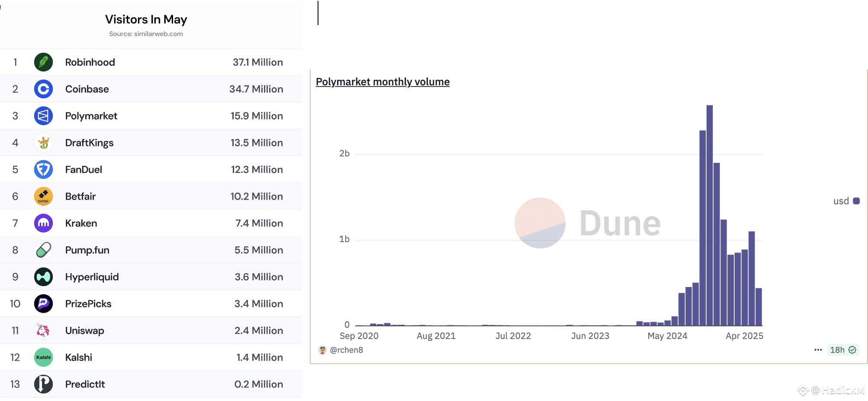Click the Source: similarweb.com caption
The height and width of the screenshot is (401, 868).
tap(146, 34)
